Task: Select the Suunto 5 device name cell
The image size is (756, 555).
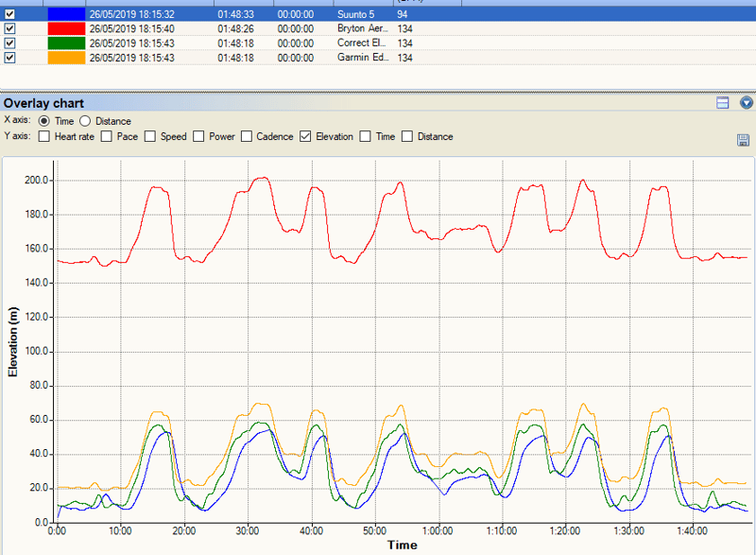Action: pyautogui.click(x=356, y=14)
